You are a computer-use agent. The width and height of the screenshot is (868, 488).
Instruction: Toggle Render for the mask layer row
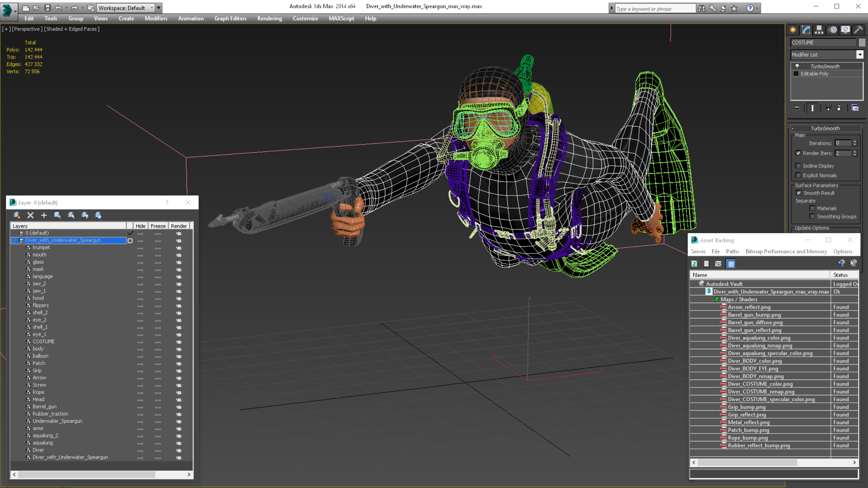(179, 269)
